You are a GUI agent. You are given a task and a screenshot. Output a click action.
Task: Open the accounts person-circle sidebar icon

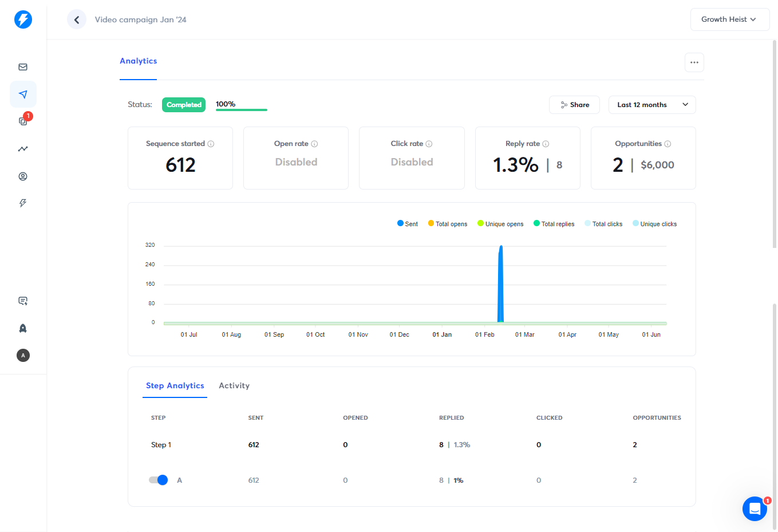coord(23,176)
